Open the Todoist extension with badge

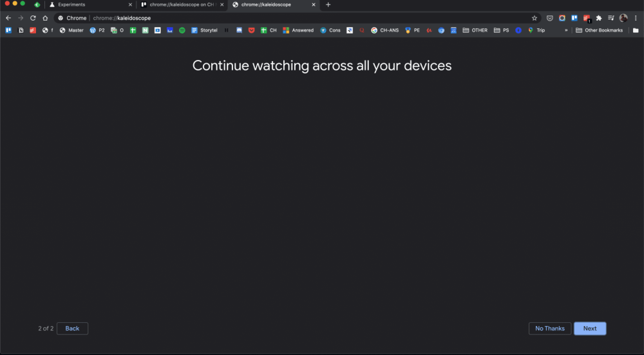click(587, 18)
